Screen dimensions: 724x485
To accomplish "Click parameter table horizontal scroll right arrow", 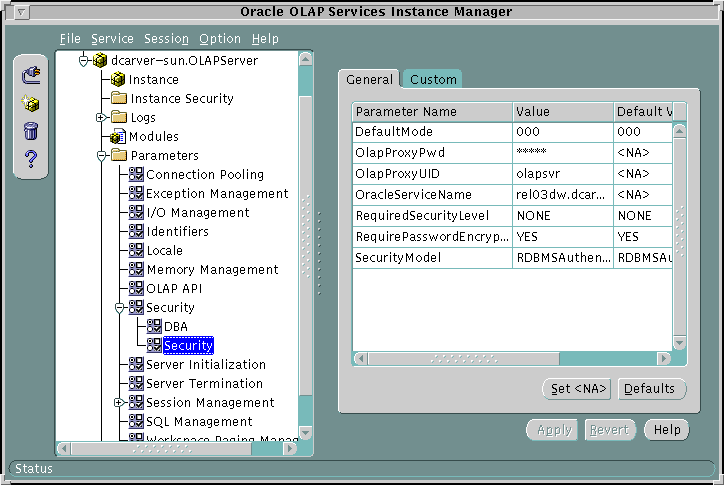I will click(x=664, y=358).
